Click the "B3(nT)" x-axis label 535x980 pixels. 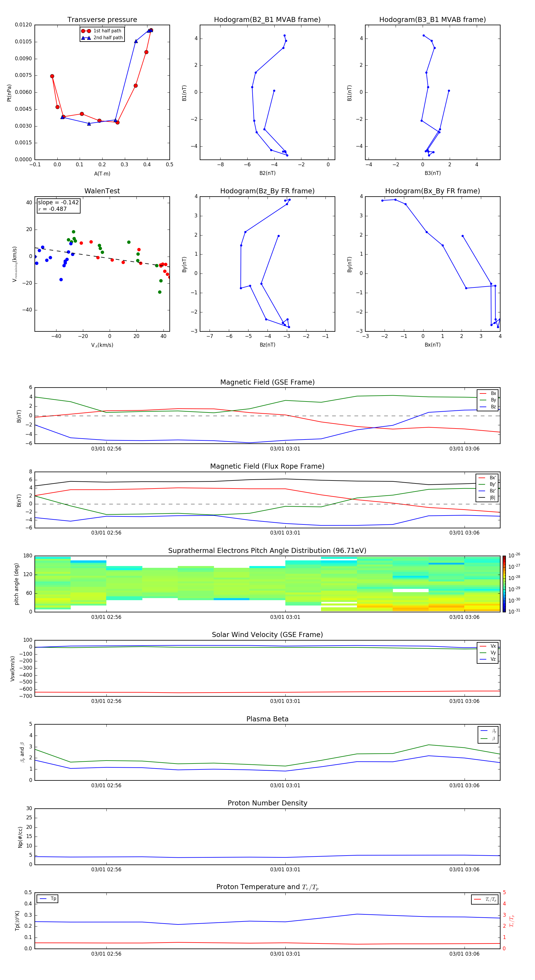tap(432, 173)
